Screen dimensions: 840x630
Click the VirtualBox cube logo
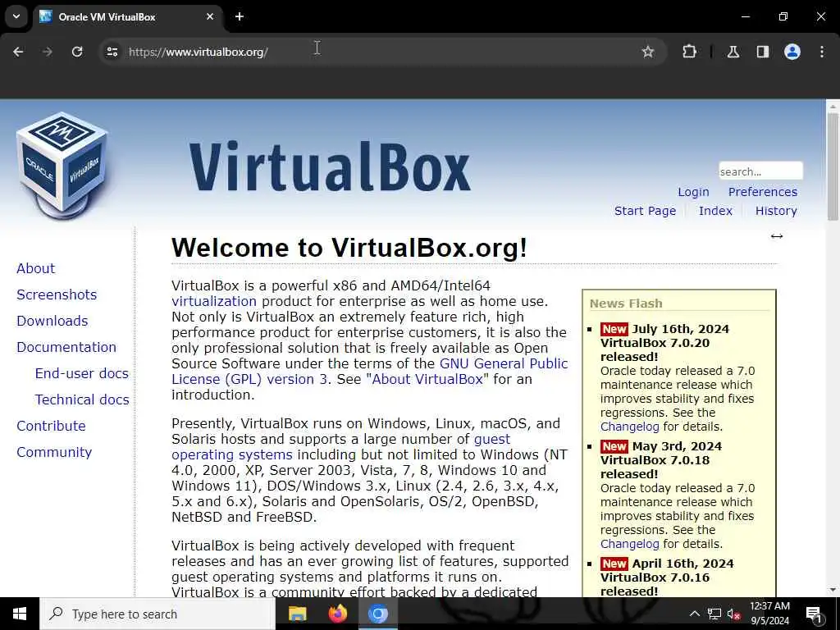click(x=62, y=165)
